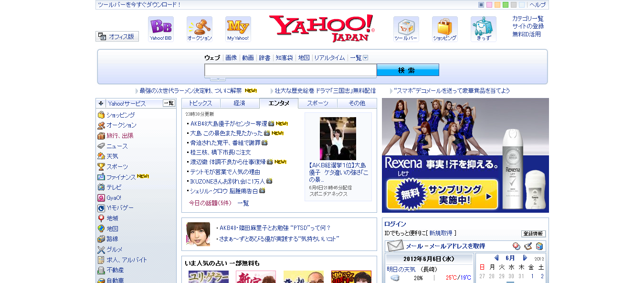Click the ニュース newspaper sidebar icon

tap(101, 146)
